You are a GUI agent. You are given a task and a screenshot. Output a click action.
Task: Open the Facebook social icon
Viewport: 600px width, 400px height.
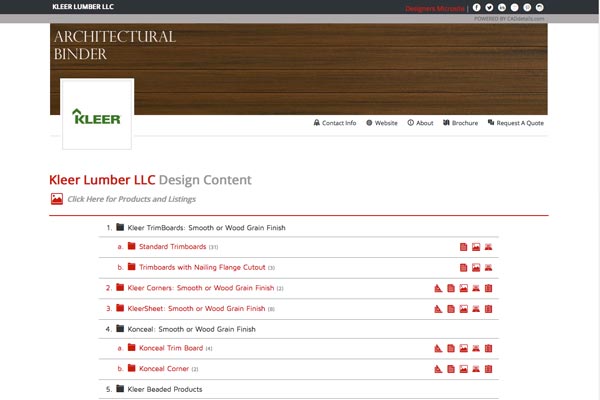(477, 7)
